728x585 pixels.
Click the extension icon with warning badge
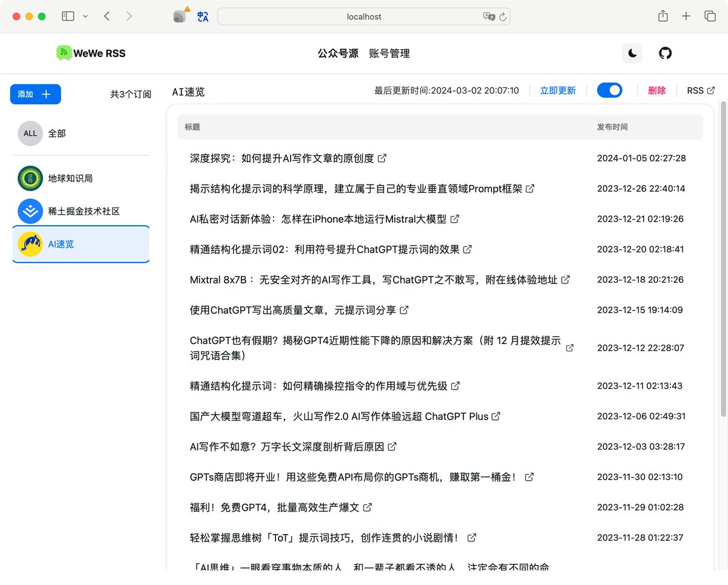coord(180,16)
